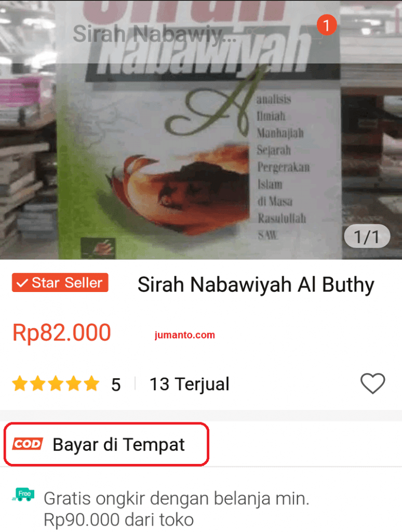Tap the rating number 5

[116, 385]
